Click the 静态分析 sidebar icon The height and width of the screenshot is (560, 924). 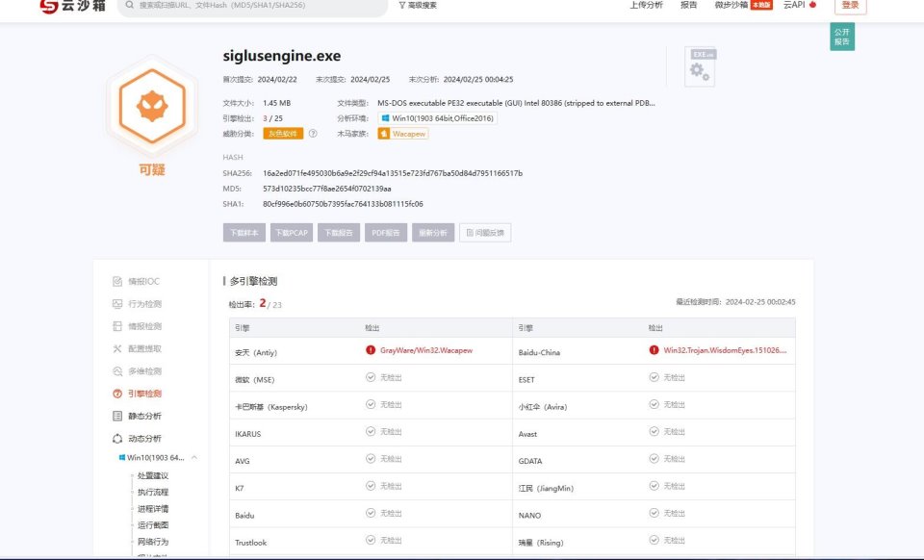117,416
